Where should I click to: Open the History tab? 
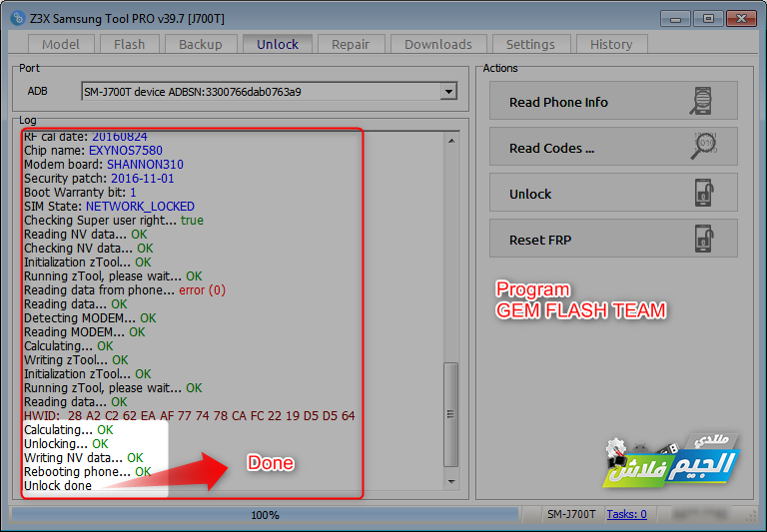point(611,44)
